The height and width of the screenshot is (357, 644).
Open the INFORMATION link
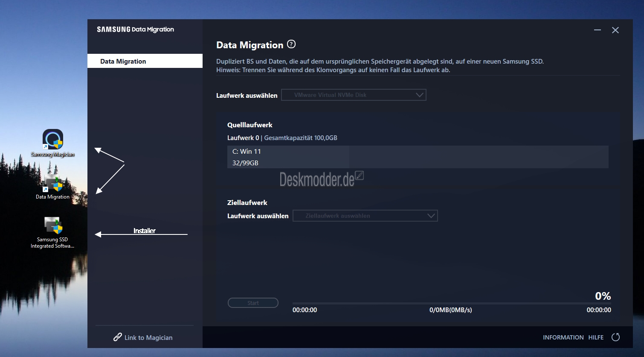click(563, 337)
